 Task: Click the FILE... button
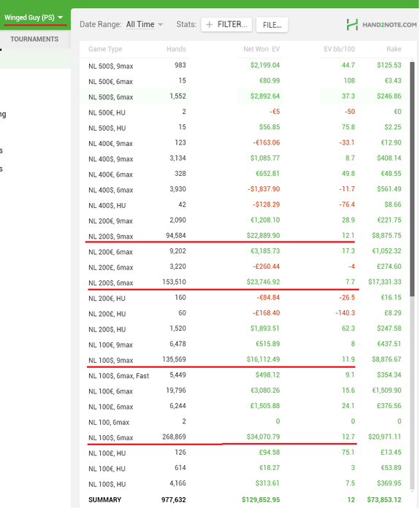272,25
